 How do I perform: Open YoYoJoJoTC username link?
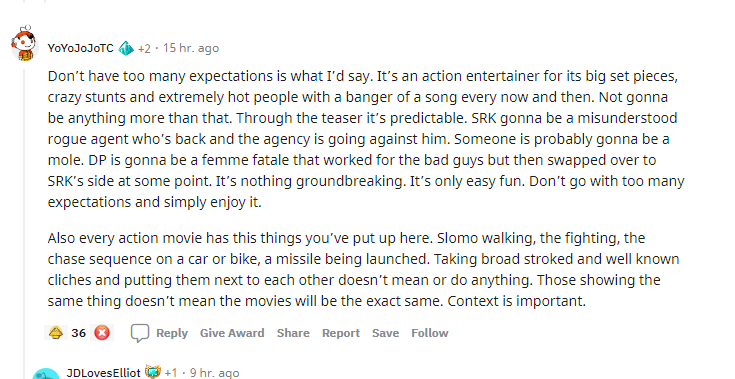tap(81, 48)
